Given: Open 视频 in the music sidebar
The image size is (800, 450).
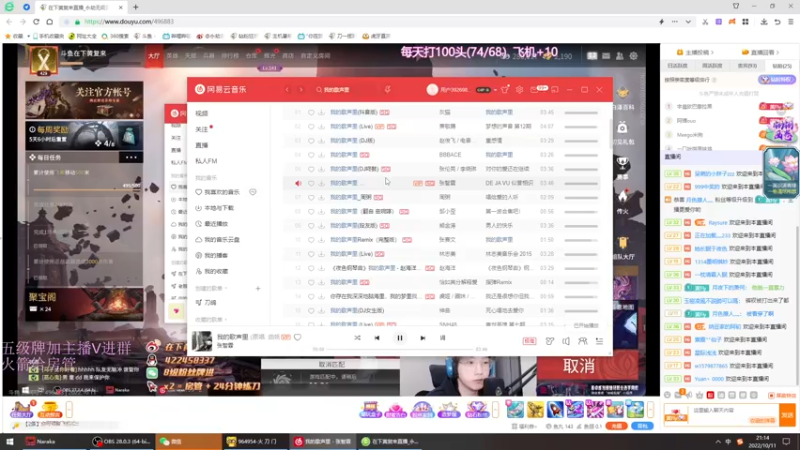Looking at the screenshot, I should coord(202,113).
